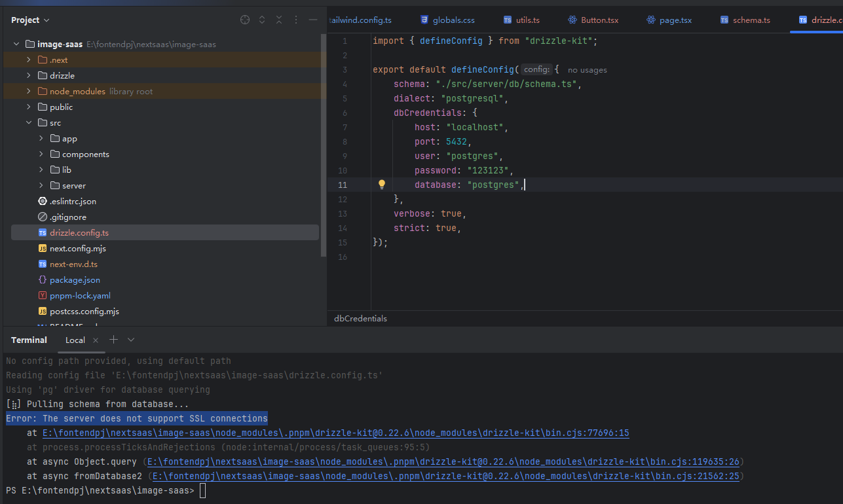Click the Expand Selected arrows icon

262,20
